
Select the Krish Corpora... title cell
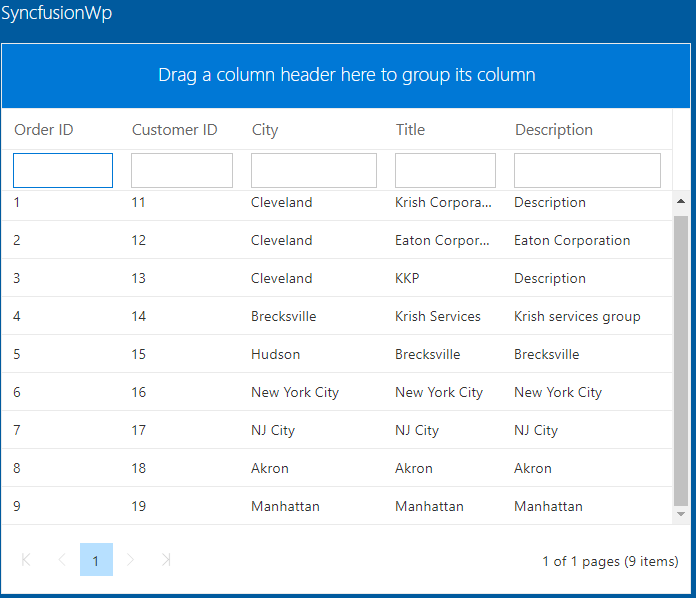[443, 202]
